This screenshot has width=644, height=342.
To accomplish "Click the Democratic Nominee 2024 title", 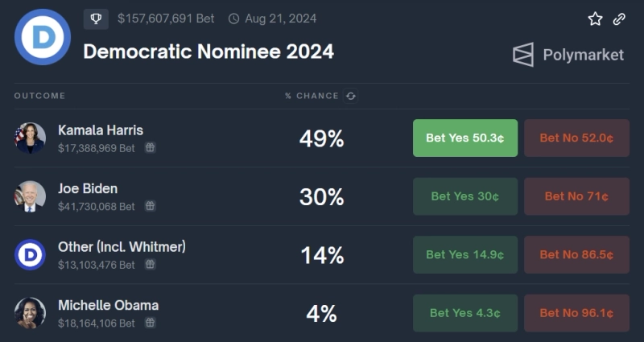I will (x=208, y=52).
